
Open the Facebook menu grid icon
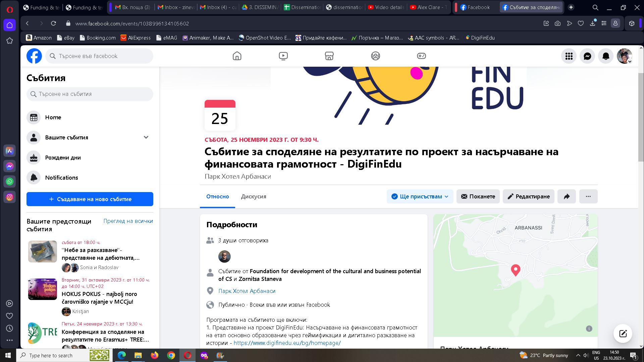tap(569, 56)
